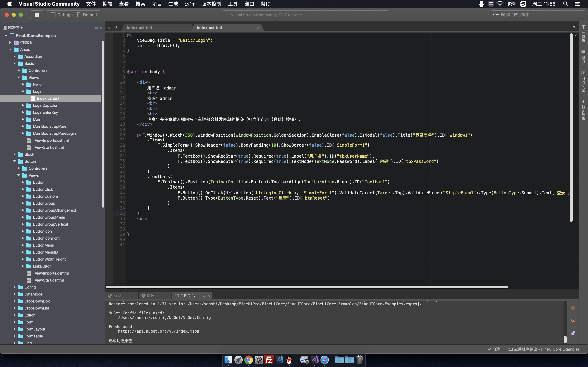Click the pin icon in console panel

[573, 333]
